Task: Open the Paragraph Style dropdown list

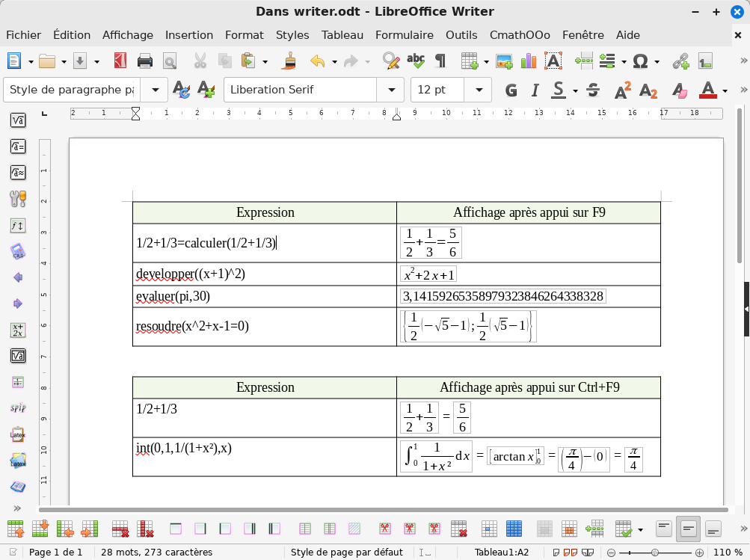Action: (155, 90)
